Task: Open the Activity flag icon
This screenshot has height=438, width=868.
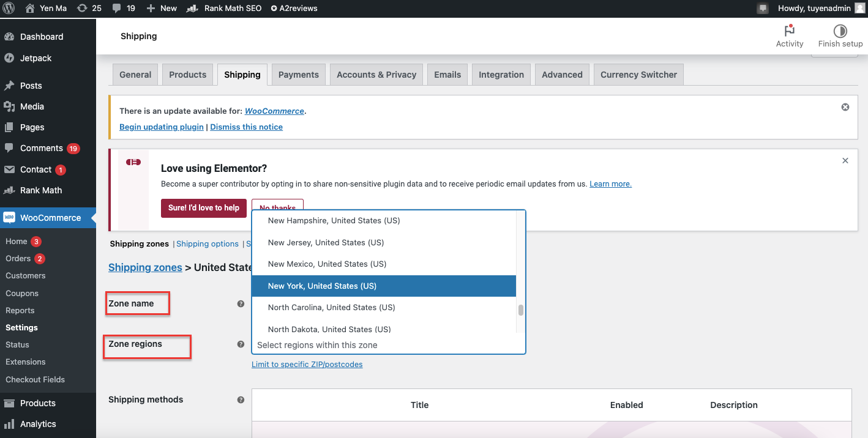Action: click(x=789, y=31)
